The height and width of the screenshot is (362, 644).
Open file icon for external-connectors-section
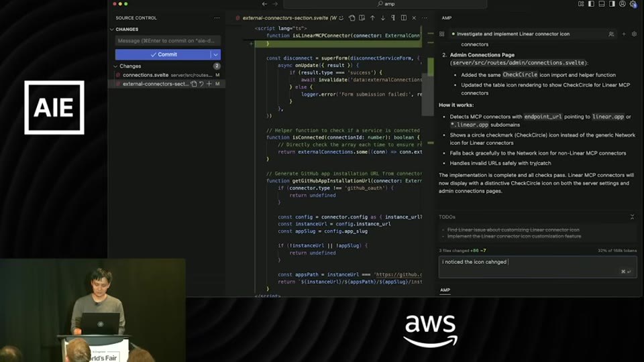[194, 84]
